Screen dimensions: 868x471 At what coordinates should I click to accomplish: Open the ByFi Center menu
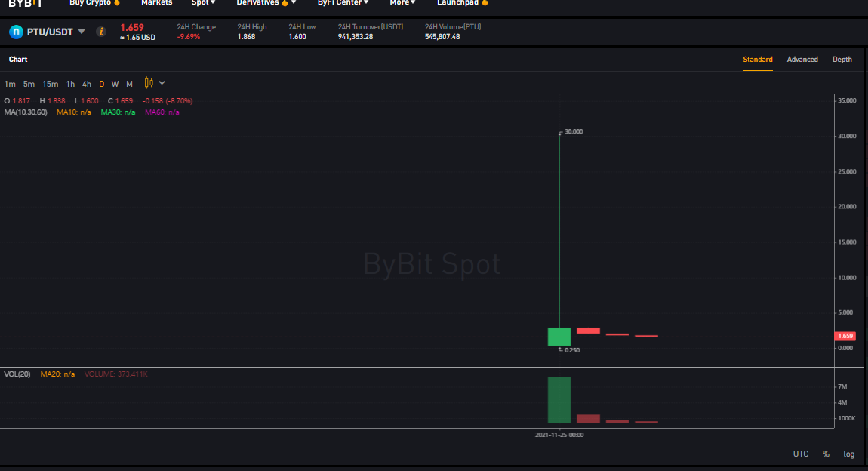343,3
